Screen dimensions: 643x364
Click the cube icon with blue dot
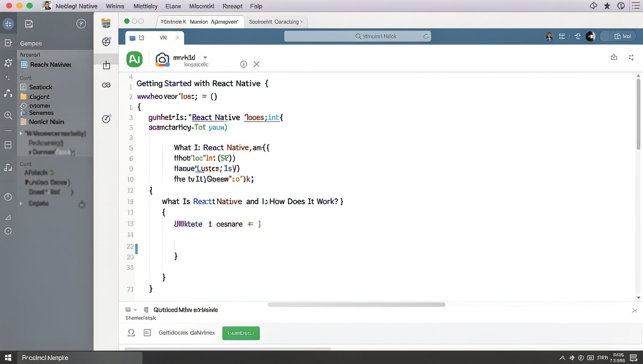pyautogui.click(x=106, y=41)
